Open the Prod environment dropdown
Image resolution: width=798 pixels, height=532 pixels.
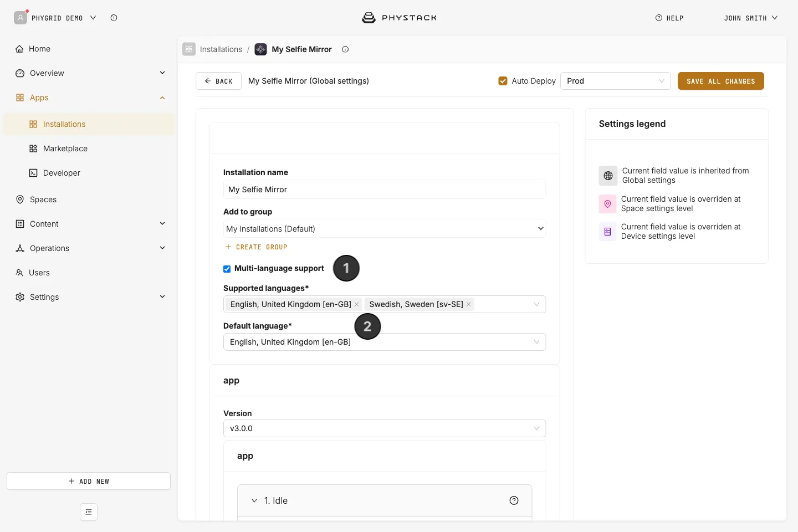point(615,81)
